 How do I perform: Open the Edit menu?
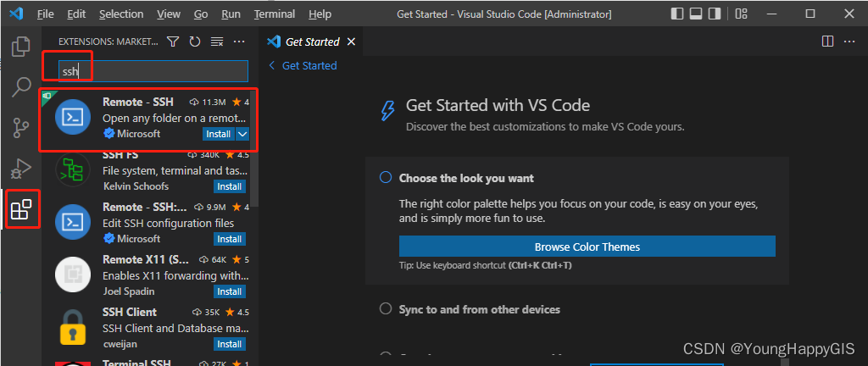coord(76,14)
